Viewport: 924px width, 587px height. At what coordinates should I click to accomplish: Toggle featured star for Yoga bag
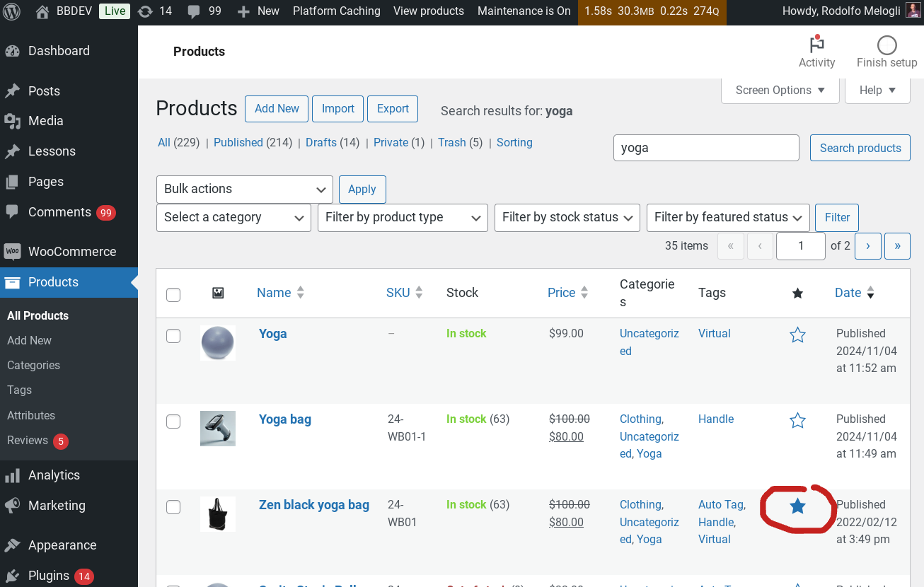click(x=797, y=421)
